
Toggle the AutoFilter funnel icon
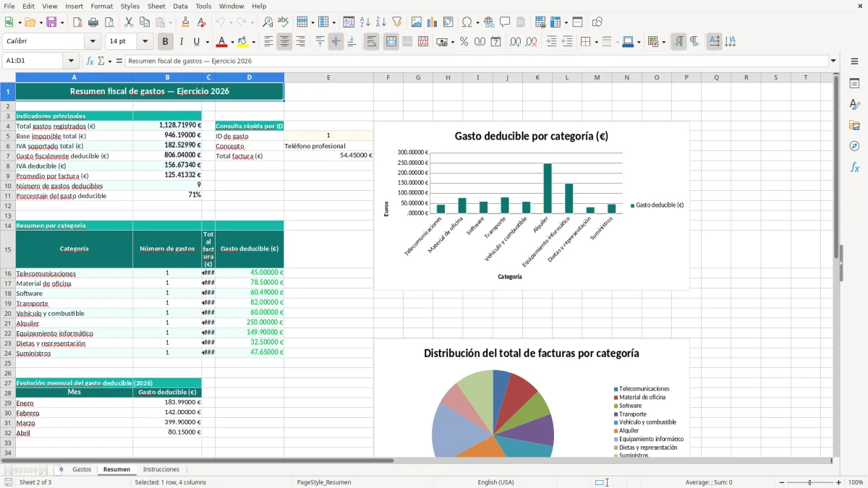point(397,22)
